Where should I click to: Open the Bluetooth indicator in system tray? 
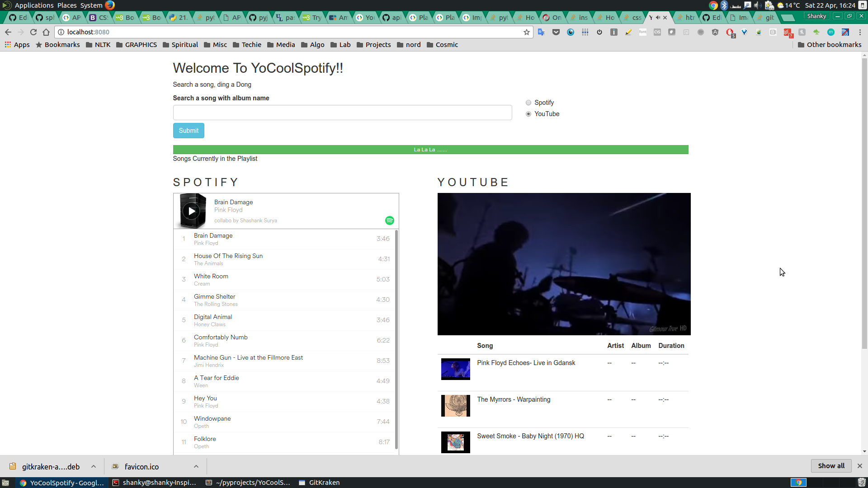(x=724, y=5)
